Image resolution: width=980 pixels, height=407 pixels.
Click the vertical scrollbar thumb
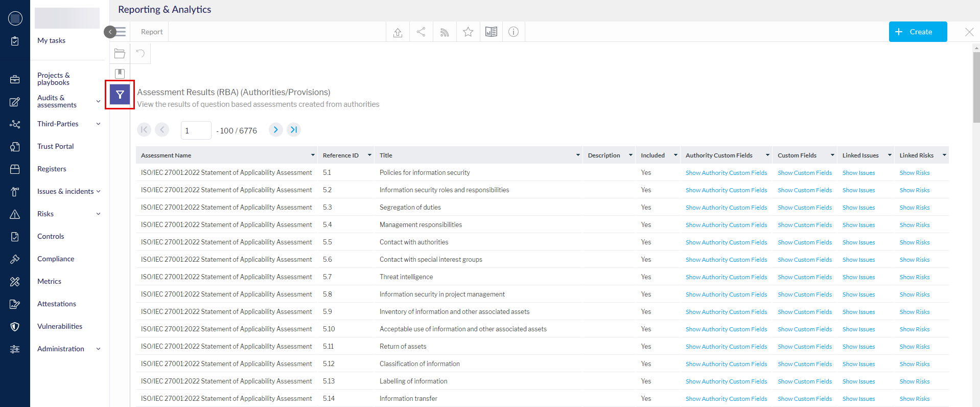tap(976, 87)
